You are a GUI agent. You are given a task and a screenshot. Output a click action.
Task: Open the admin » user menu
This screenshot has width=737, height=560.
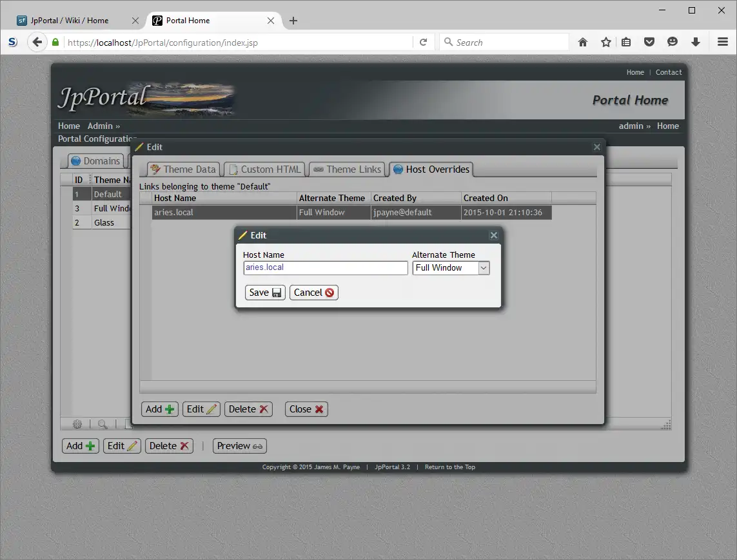click(634, 126)
